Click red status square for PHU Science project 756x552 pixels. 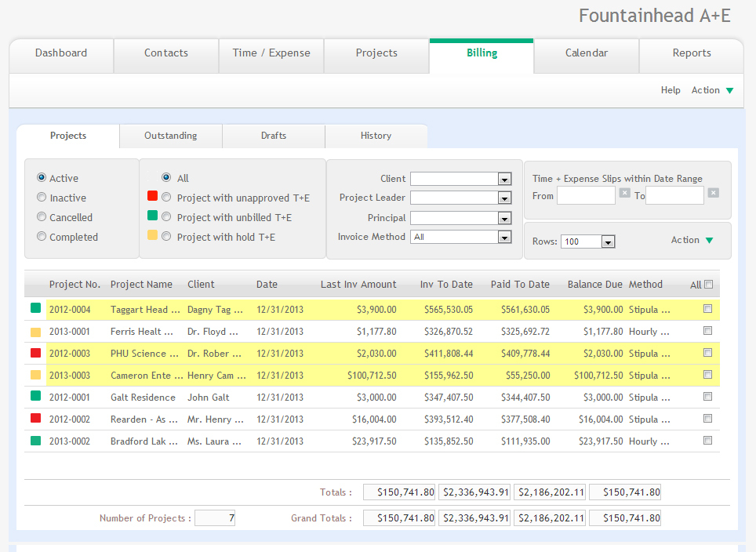point(35,353)
